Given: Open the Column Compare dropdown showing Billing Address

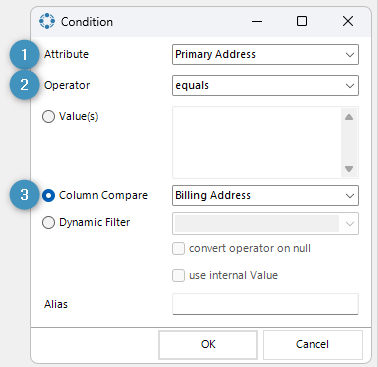Looking at the screenshot, I should coord(265,195).
